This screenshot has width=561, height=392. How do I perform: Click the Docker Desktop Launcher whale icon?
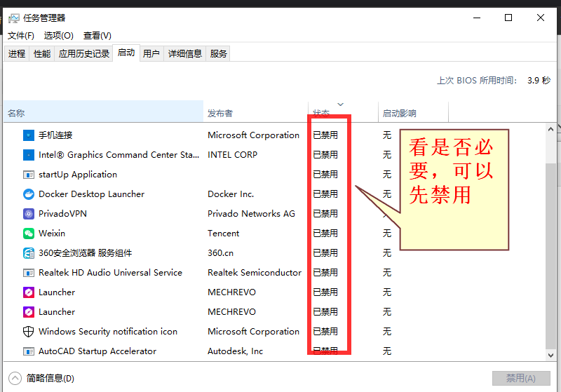(x=29, y=194)
